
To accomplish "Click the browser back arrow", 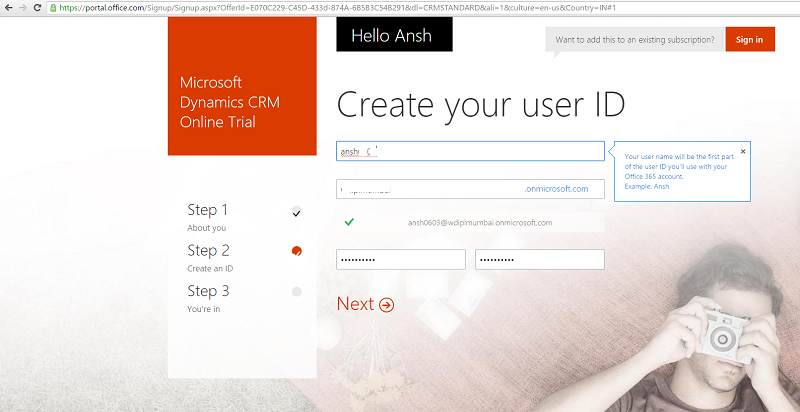I will [x=8, y=8].
